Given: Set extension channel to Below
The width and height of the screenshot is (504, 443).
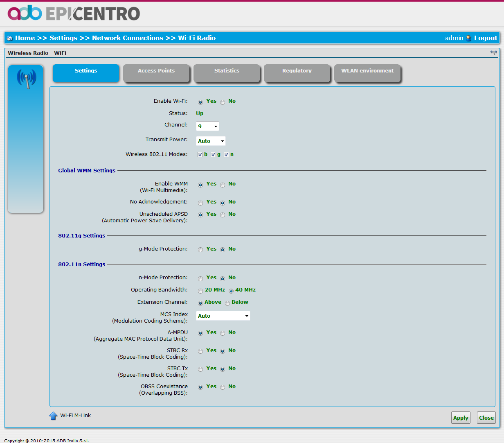Looking at the screenshot, I should [x=227, y=303].
